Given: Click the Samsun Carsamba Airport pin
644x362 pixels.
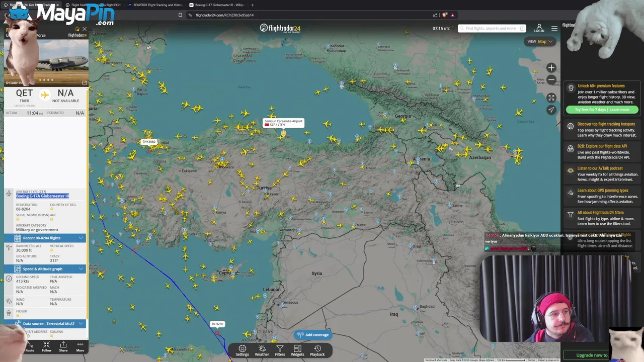Looking at the screenshot, I should click(283, 134).
